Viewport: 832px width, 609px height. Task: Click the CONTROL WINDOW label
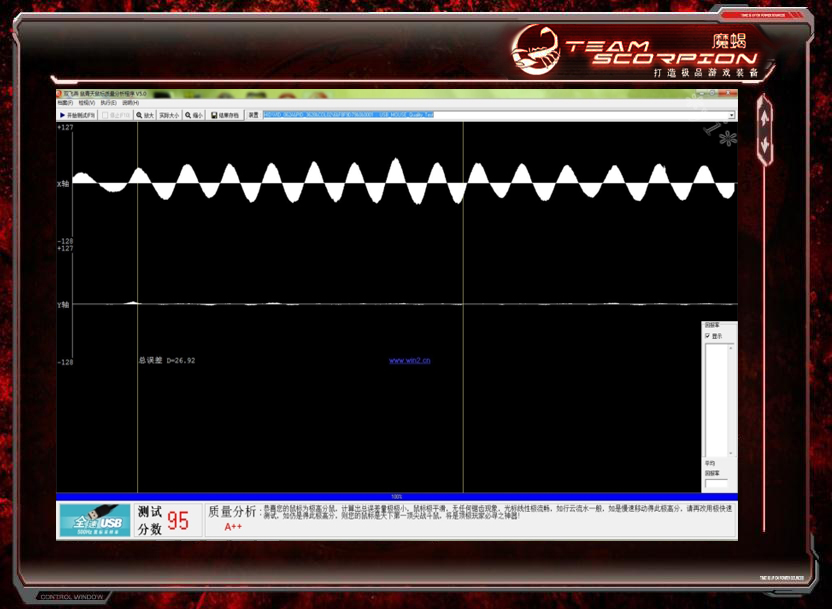click(x=72, y=597)
